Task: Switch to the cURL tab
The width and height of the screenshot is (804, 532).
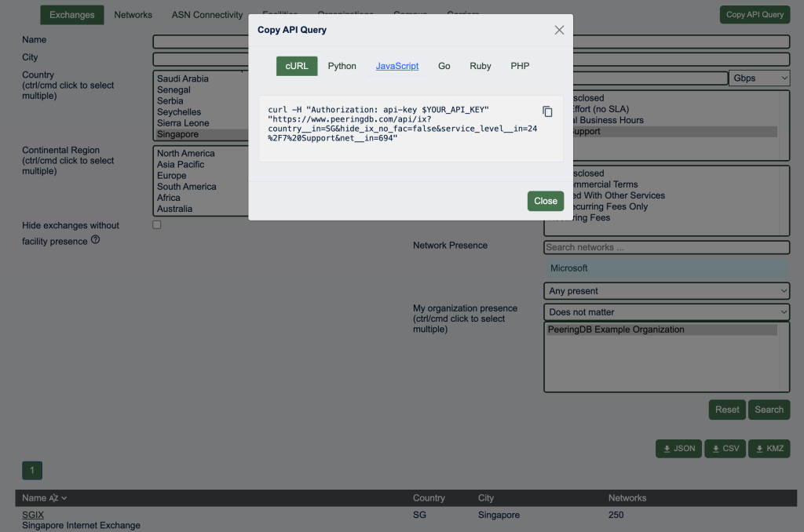Action: click(x=297, y=66)
